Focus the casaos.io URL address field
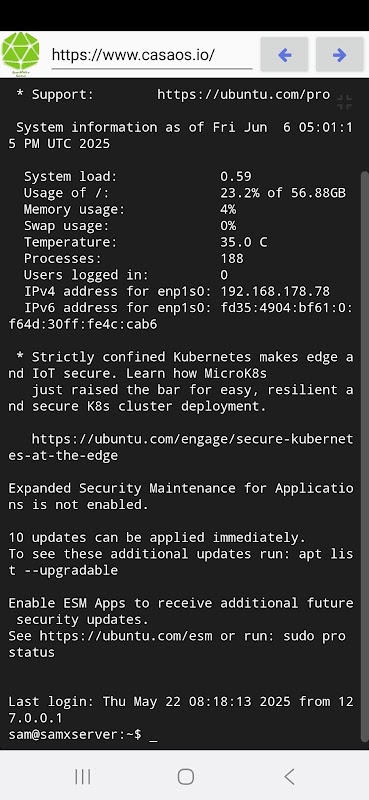The width and height of the screenshot is (369, 800). (152, 55)
